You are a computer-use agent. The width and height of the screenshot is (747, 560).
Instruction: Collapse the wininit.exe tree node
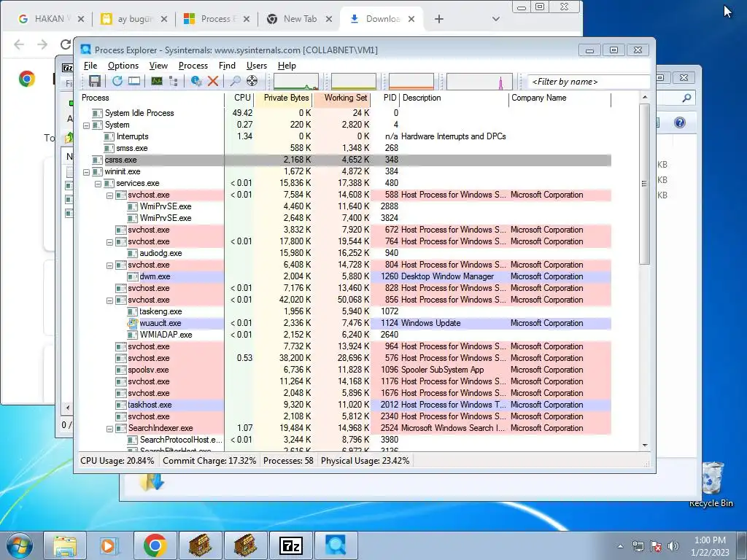86,172
